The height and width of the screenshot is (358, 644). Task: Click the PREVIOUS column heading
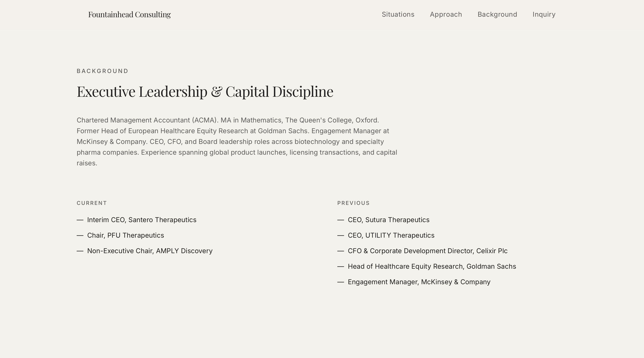[353, 203]
